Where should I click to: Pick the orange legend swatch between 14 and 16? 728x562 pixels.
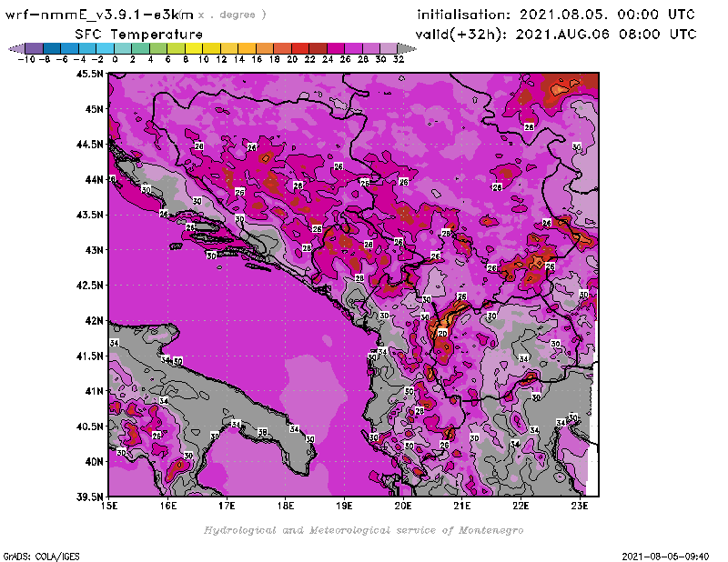[x=247, y=48]
